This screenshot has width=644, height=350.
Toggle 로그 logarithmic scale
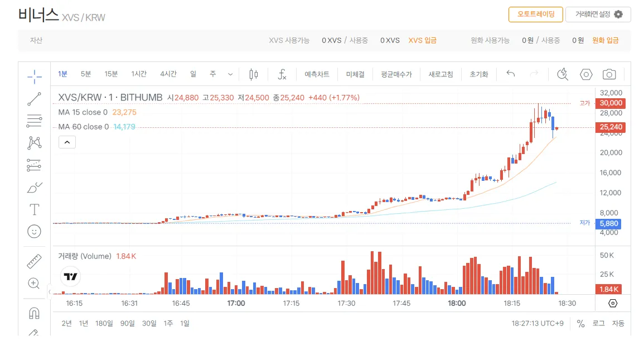[598, 323]
